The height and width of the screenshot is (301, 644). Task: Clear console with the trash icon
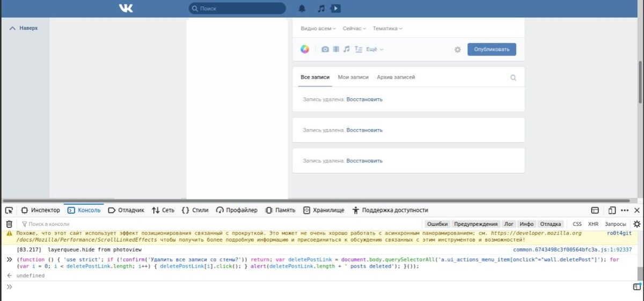coord(9,224)
